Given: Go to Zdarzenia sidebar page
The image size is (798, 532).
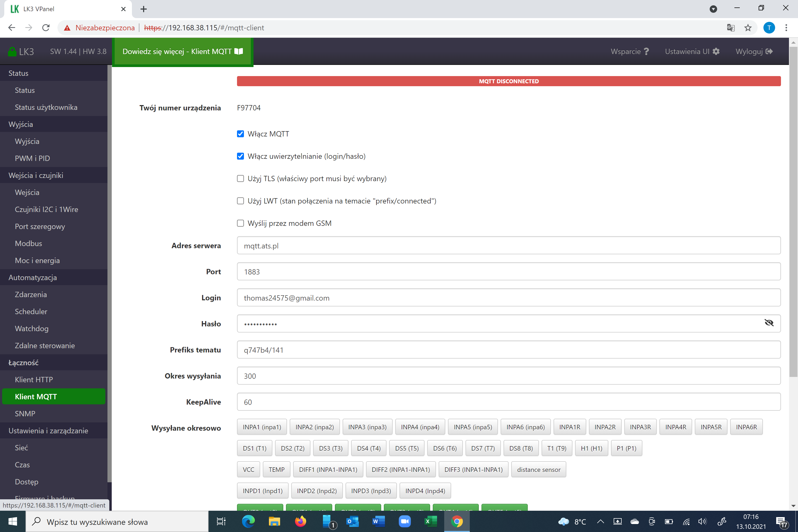Looking at the screenshot, I should (x=31, y=294).
